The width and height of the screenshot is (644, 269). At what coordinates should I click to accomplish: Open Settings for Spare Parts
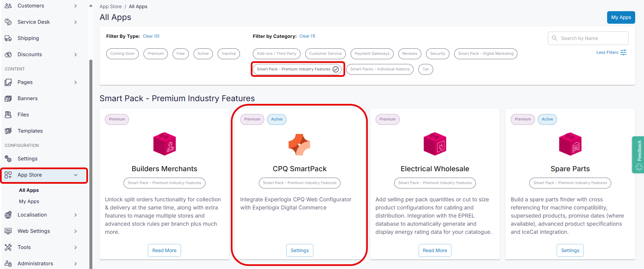570,250
